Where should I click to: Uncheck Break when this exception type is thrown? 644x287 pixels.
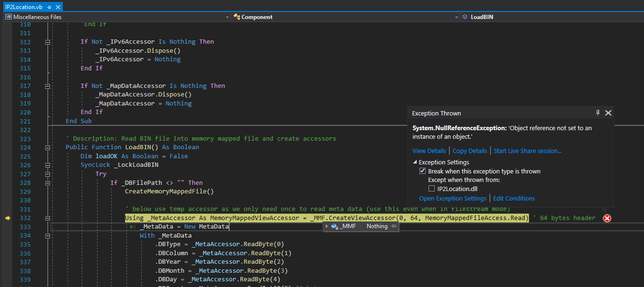[x=422, y=171]
